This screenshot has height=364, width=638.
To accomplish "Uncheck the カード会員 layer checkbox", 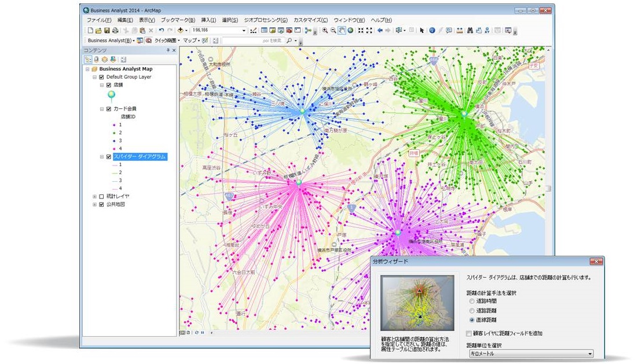I will click(x=109, y=109).
